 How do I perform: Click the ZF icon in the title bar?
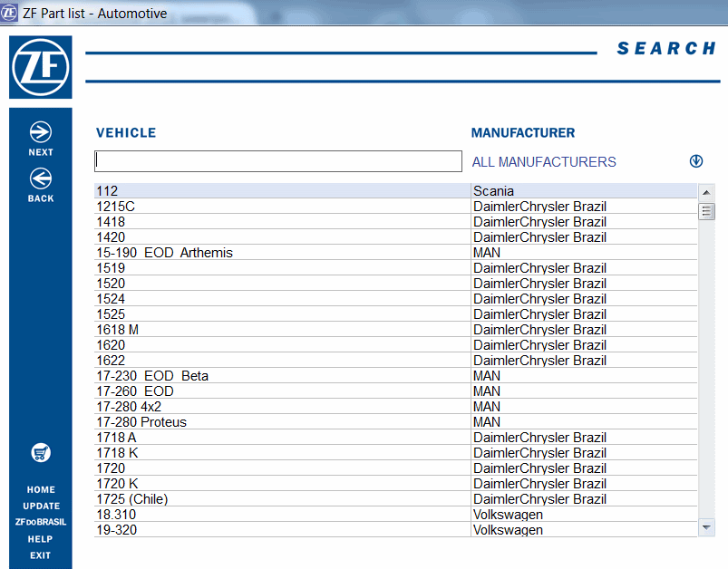click(x=12, y=13)
